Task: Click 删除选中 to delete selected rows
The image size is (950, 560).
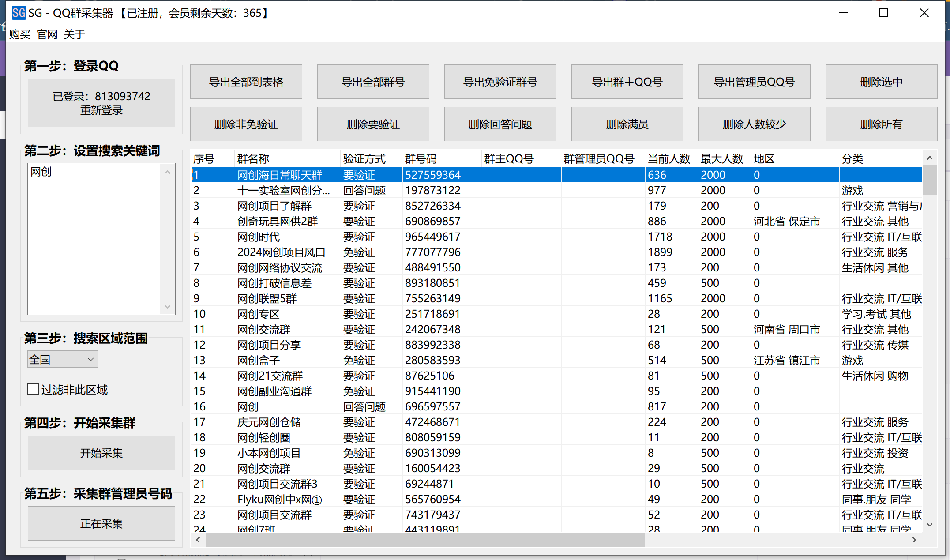Action: pos(881,82)
